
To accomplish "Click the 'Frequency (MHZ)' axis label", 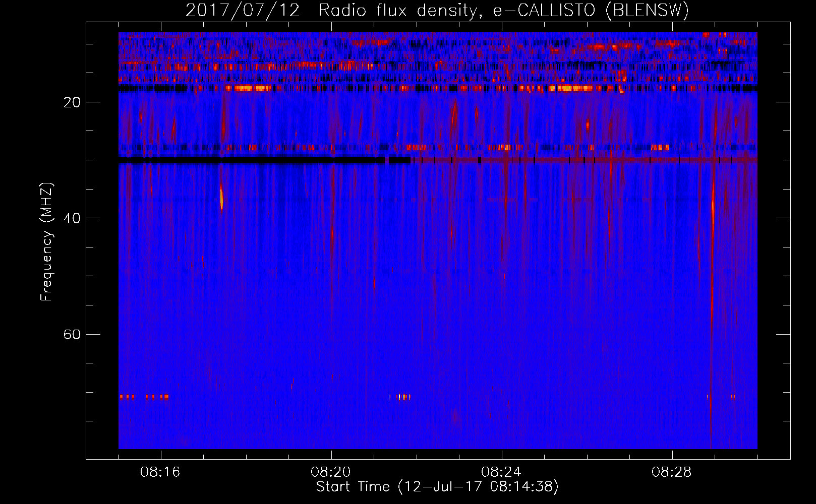I will pyautogui.click(x=46, y=242).
